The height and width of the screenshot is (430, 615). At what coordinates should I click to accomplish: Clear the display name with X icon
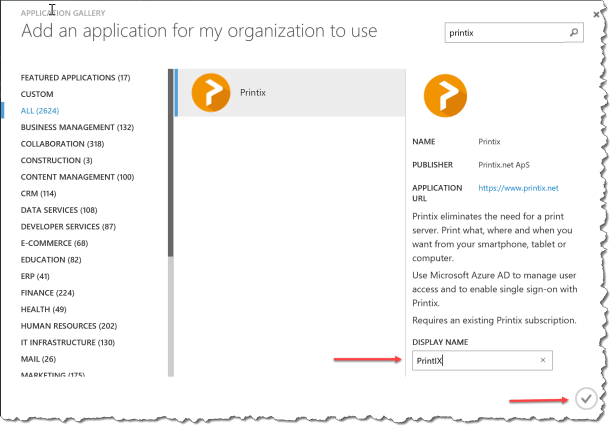(542, 360)
